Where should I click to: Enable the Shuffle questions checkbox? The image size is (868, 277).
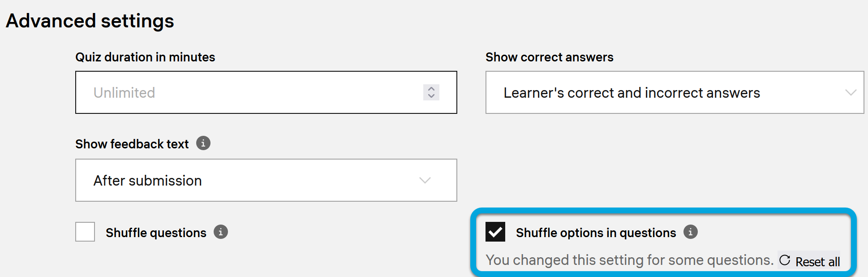pyautogui.click(x=85, y=232)
